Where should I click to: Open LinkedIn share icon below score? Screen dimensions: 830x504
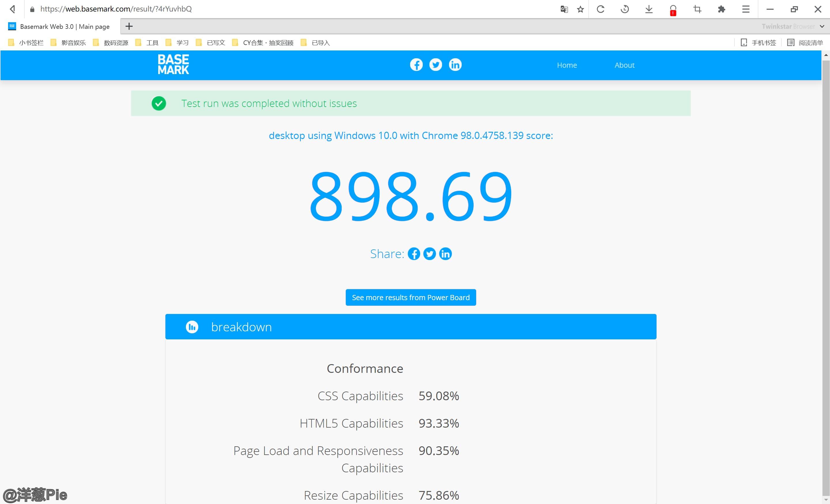pos(445,254)
